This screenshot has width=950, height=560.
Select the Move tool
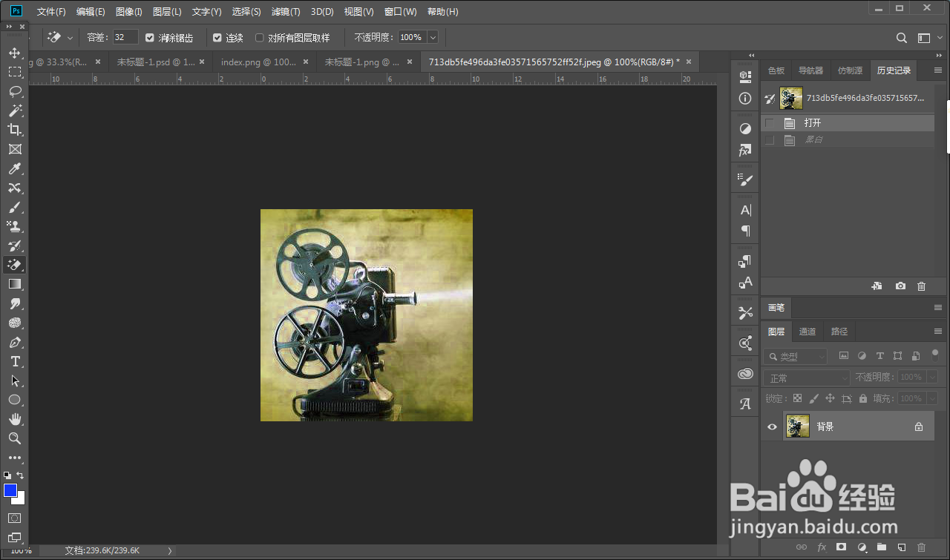[x=14, y=53]
